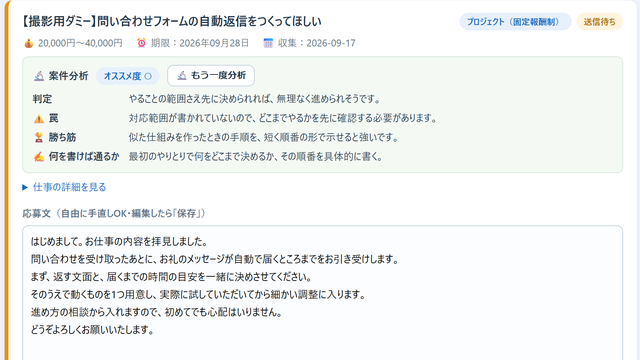This screenshot has width=640, height=360.
Task: Click the 判定 row label
Action: click(42, 99)
